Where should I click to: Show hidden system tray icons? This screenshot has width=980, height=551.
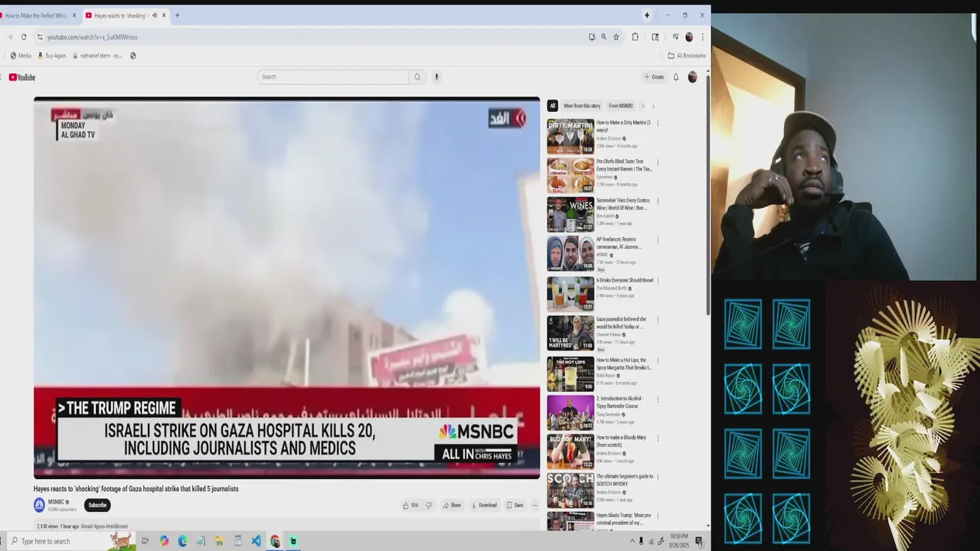[632, 541]
